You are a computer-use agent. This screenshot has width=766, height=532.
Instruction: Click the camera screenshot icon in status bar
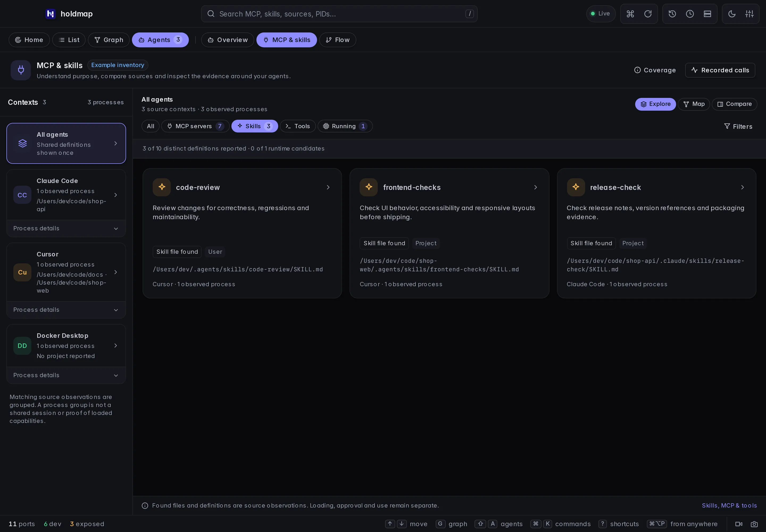coord(754,524)
